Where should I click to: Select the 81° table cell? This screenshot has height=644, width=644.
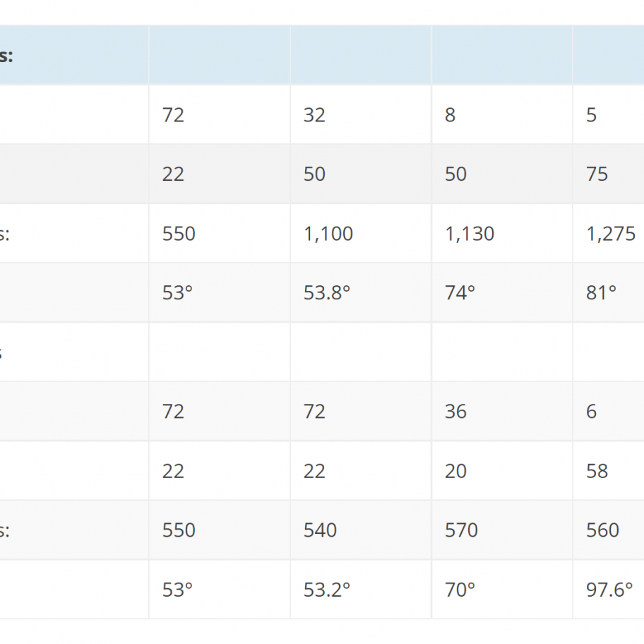[609, 292]
